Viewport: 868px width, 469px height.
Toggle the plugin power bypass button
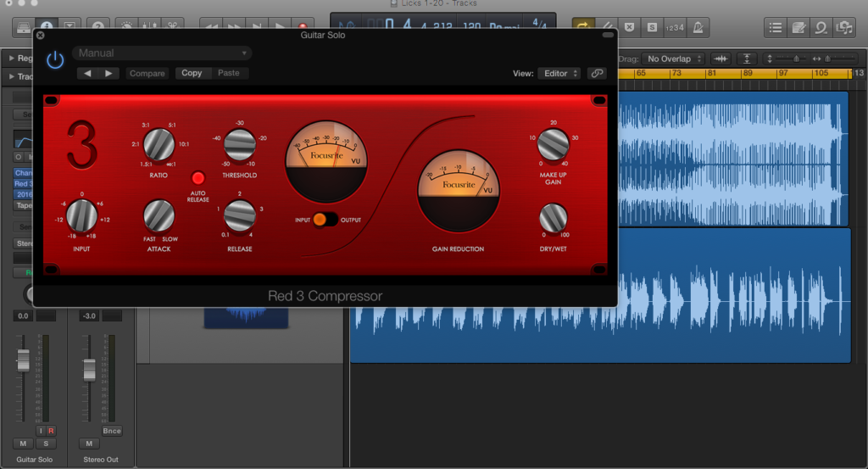coord(55,59)
